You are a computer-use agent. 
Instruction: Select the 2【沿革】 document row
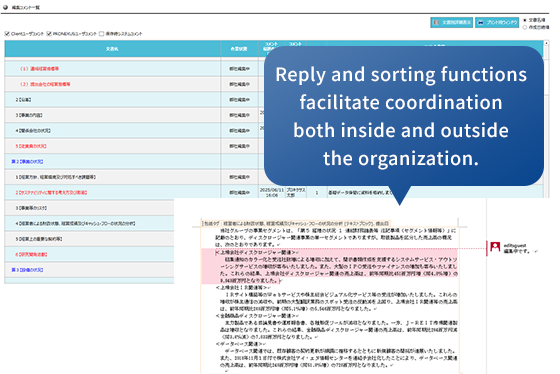23,100
